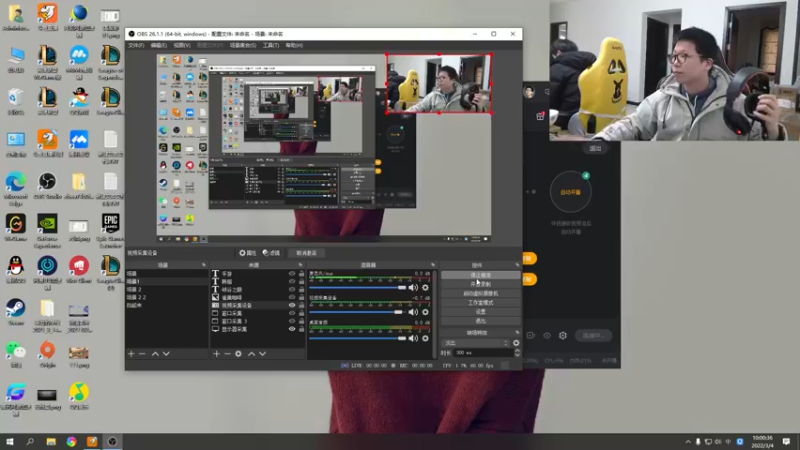Toggle lock on 窗口采集 3 source

tap(302, 321)
